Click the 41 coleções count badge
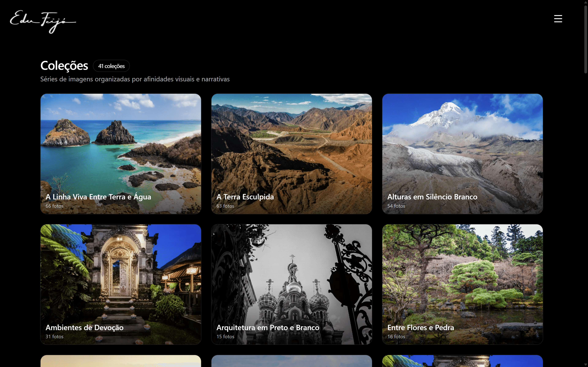The width and height of the screenshot is (588, 367). click(111, 66)
